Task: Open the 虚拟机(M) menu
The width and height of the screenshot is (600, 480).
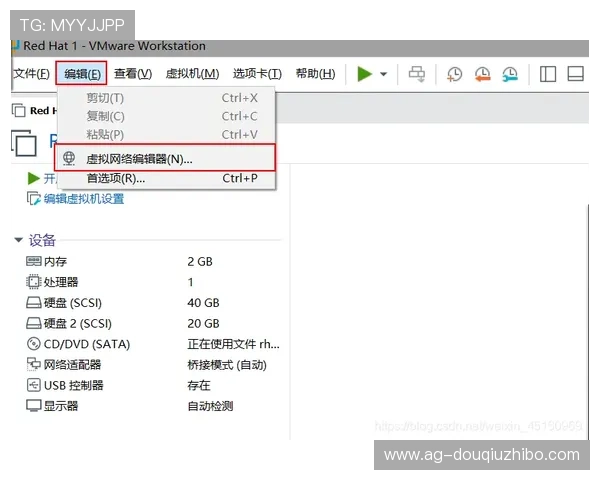Action: click(192, 73)
